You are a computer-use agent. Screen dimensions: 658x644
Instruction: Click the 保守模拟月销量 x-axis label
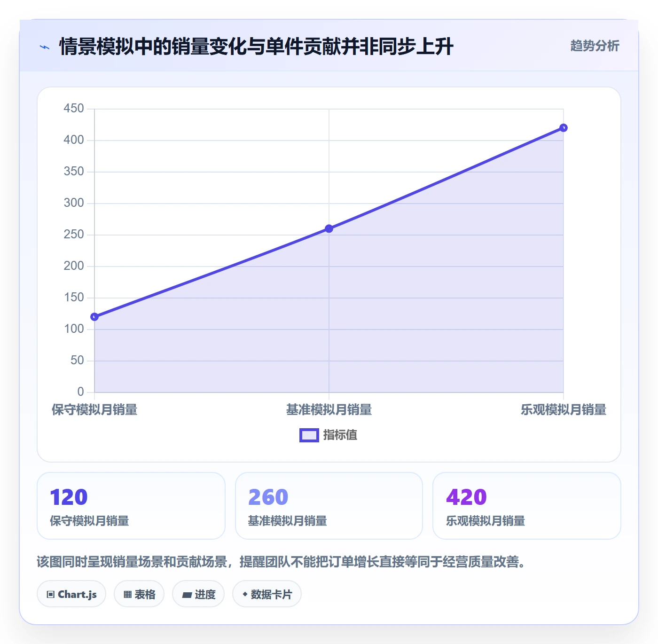pos(94,410)
